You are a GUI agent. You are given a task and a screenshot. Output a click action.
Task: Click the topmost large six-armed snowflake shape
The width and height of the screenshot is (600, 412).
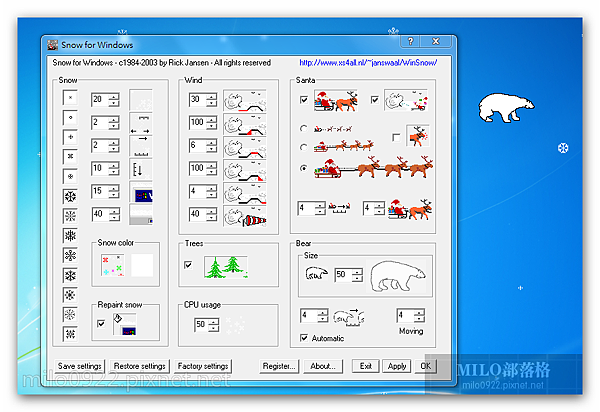coord(70,196)
